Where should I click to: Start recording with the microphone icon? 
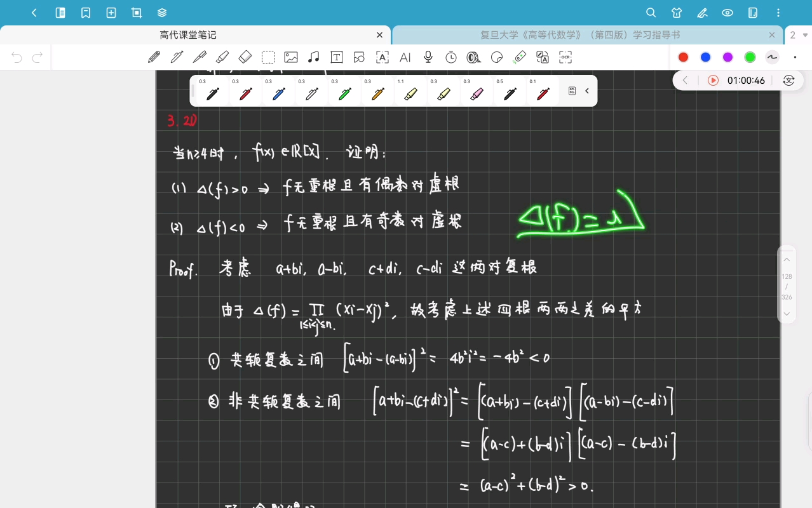[428, 57]
